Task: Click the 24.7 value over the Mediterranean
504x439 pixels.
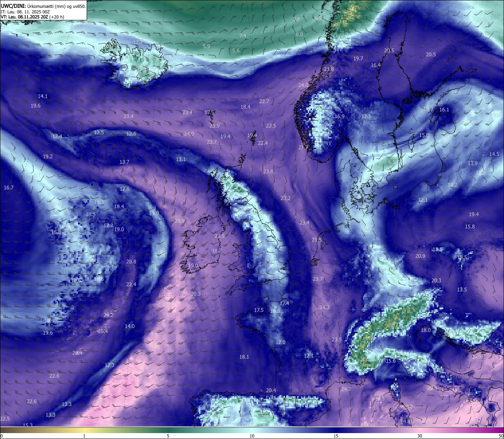Action: (346, 389)
